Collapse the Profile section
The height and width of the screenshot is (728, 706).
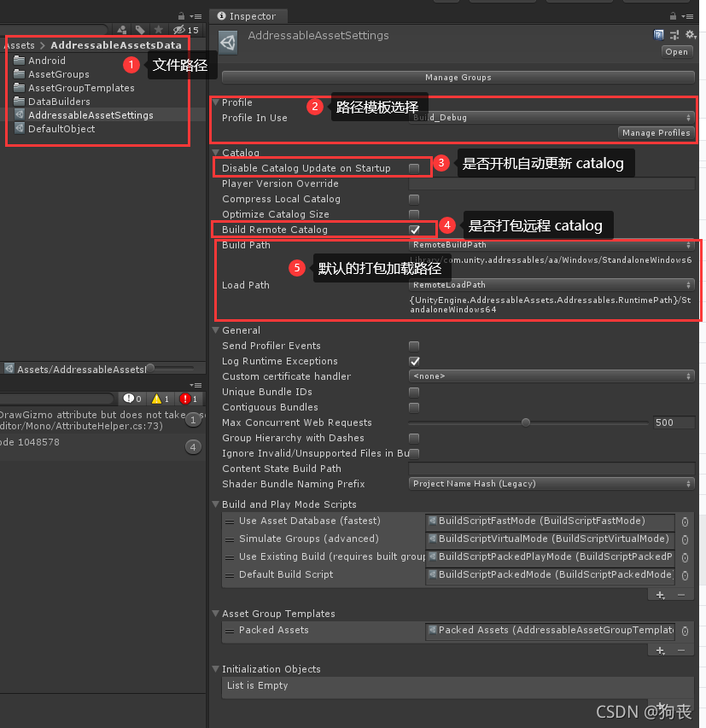coord(216,102)
